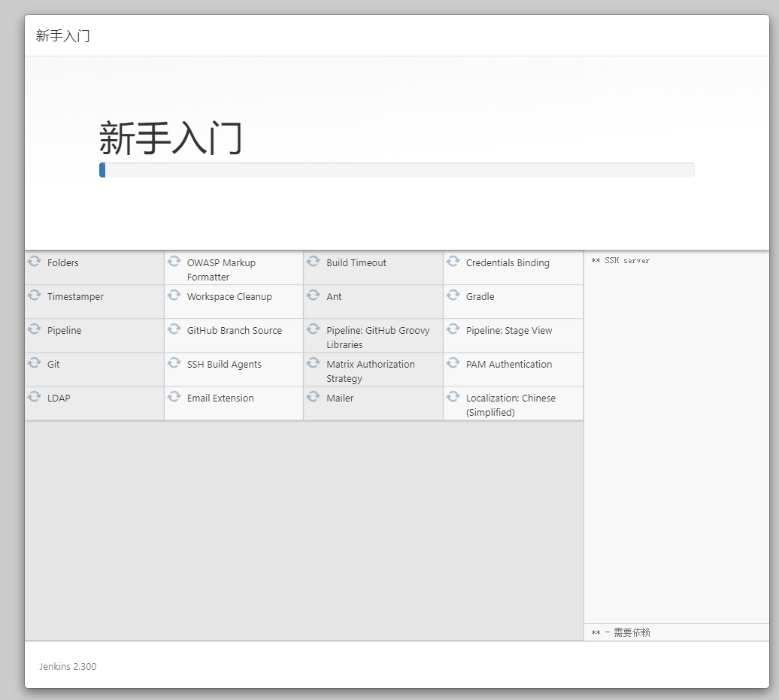779x700 pixels.
Task: Click the pending icon next to Ant
Action: coord(313,295)
